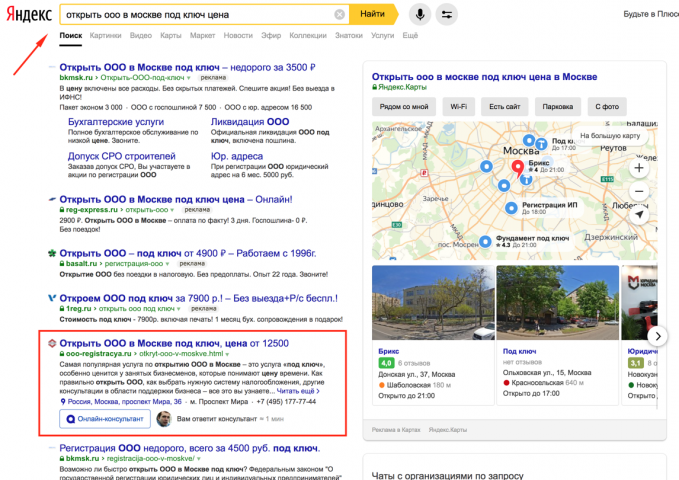Image resolution: width=679 pixels, height=480 pixels.
Task: Open map card title Открыть ооо в москве
Action: 484,77
